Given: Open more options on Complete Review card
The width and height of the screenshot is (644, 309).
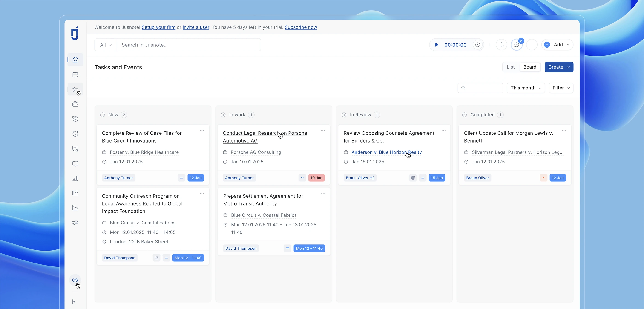Looking at the screenshot, I should click(x=202, y=131).
